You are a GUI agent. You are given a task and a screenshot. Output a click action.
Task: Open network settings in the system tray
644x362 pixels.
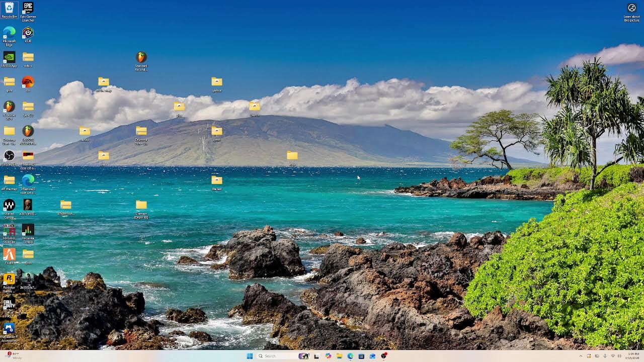[612, 356]
